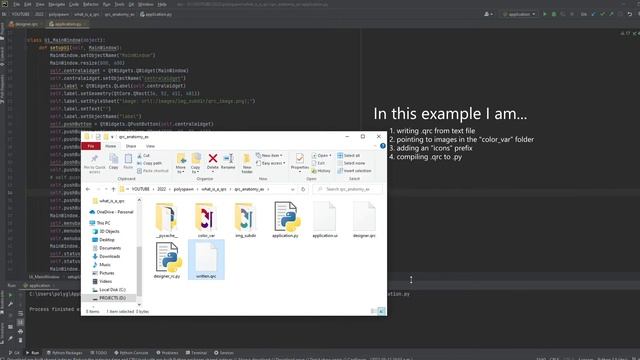Click the green Run icon in PyCharm toolbar

click(x=544, y=14)
